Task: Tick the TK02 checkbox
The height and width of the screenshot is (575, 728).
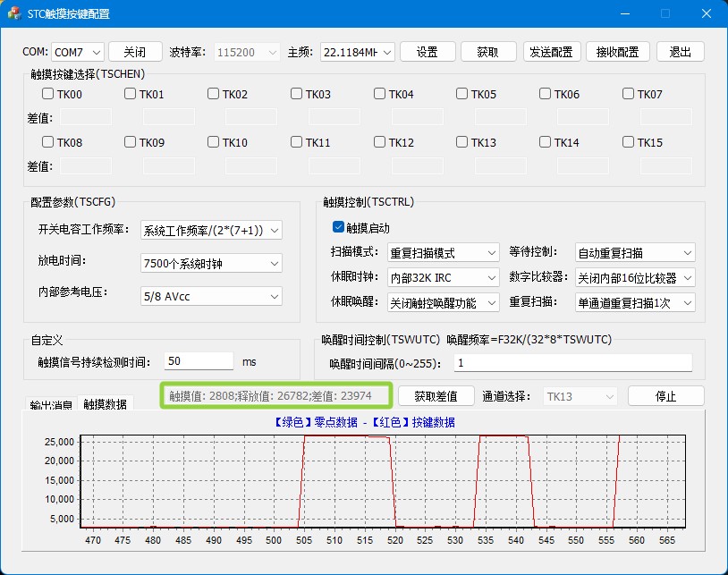Action: 213,94
